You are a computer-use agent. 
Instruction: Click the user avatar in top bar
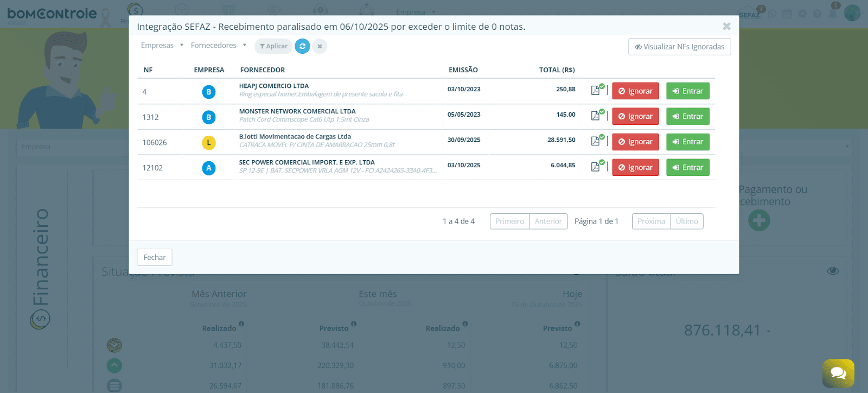coord(852,12)
